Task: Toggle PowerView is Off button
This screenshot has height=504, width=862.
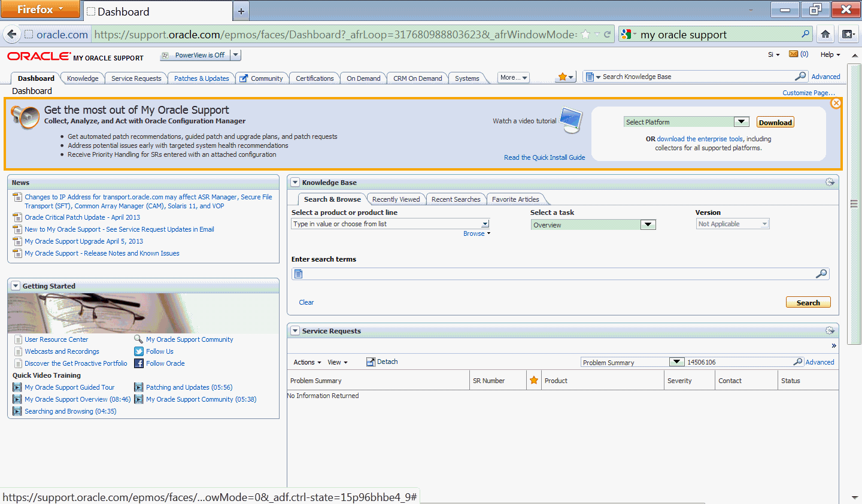Action: [x=195, y=55]
